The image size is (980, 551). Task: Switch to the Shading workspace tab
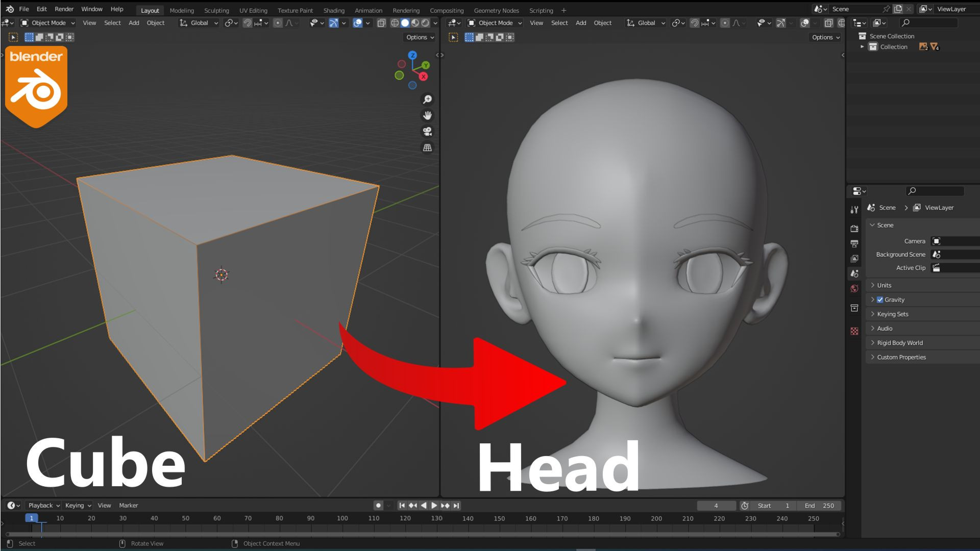(x=334, y=10)
